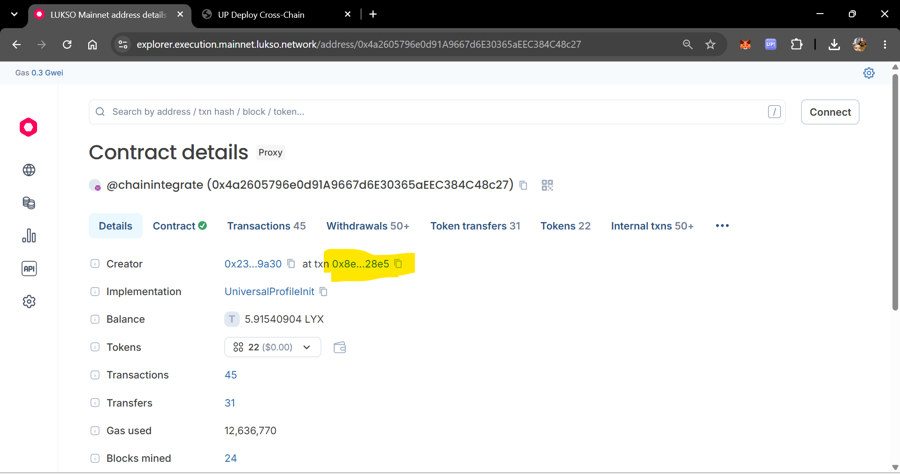Screen dimensions: 900x474
Task: Open Chrome three-dot menu
Action: (x=885, y=44)
